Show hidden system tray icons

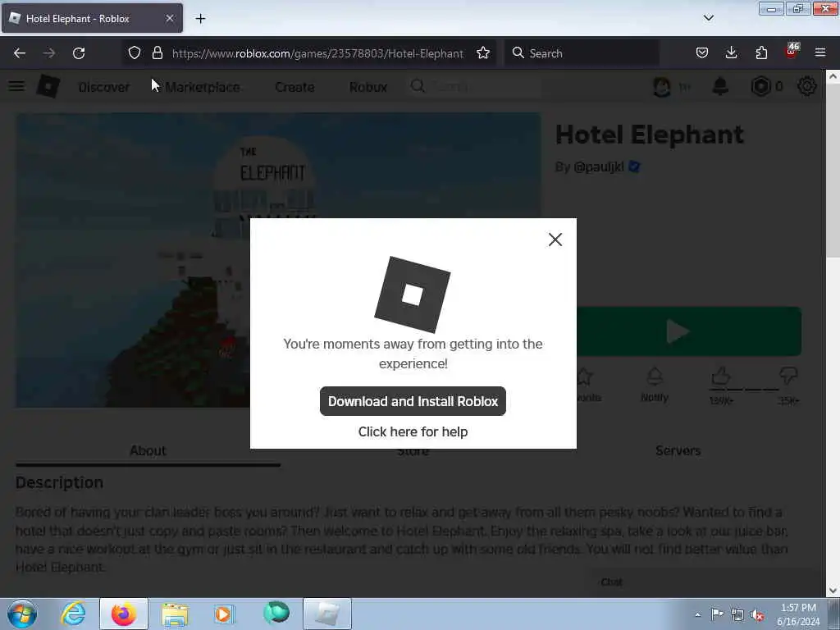(697, 614)
